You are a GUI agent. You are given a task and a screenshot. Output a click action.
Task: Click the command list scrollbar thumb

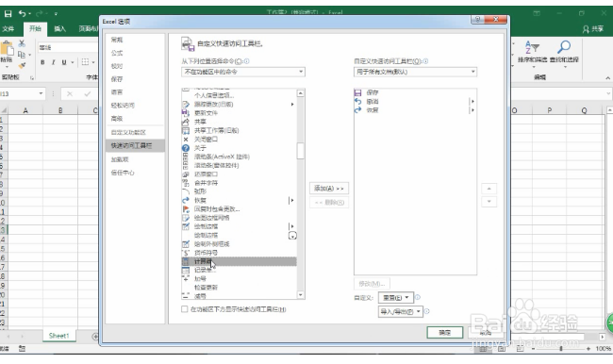300,151
